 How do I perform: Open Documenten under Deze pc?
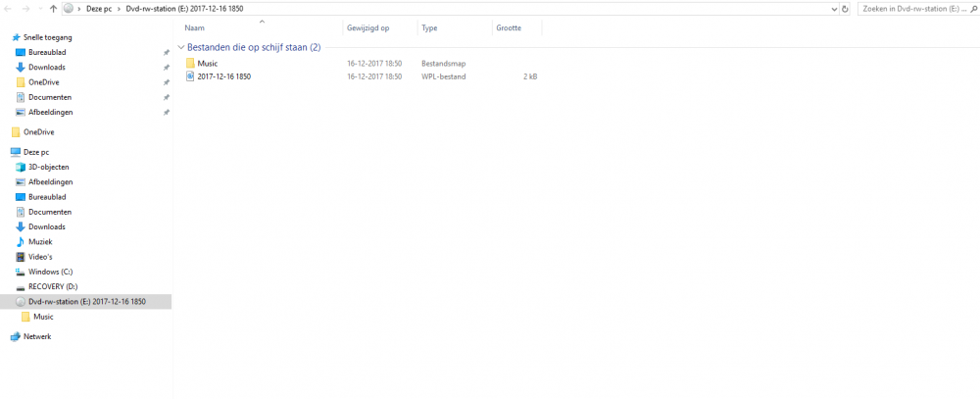tap(49, 212)
